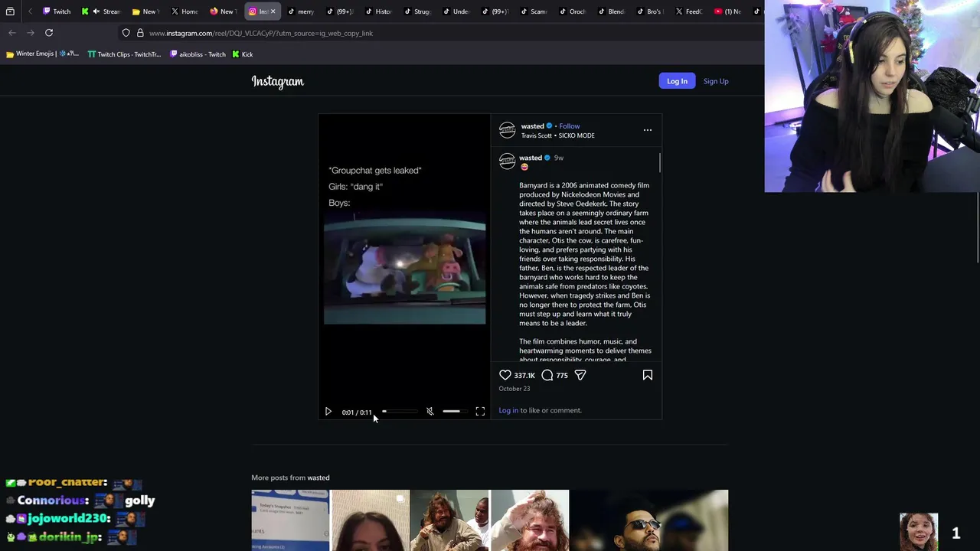Click the Log In button
The height and width of the screenshot is (551, 980).
click(677, 81)
